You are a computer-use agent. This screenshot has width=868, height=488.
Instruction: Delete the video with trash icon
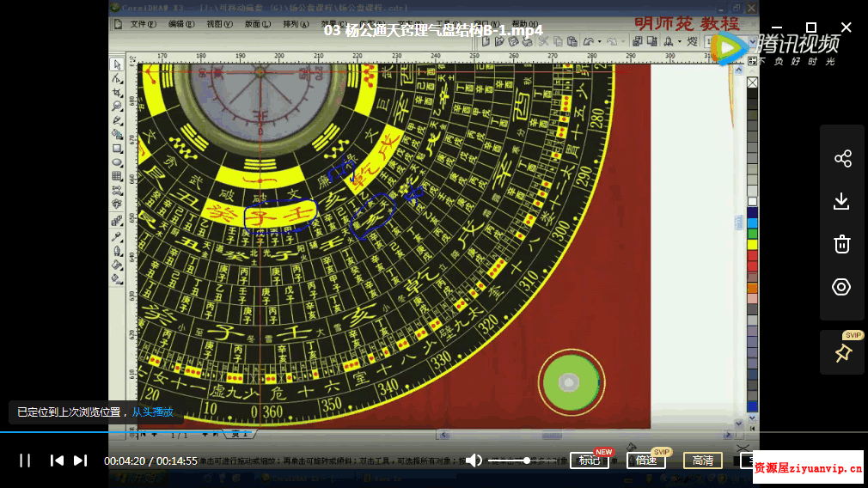(x=842, y=244)
